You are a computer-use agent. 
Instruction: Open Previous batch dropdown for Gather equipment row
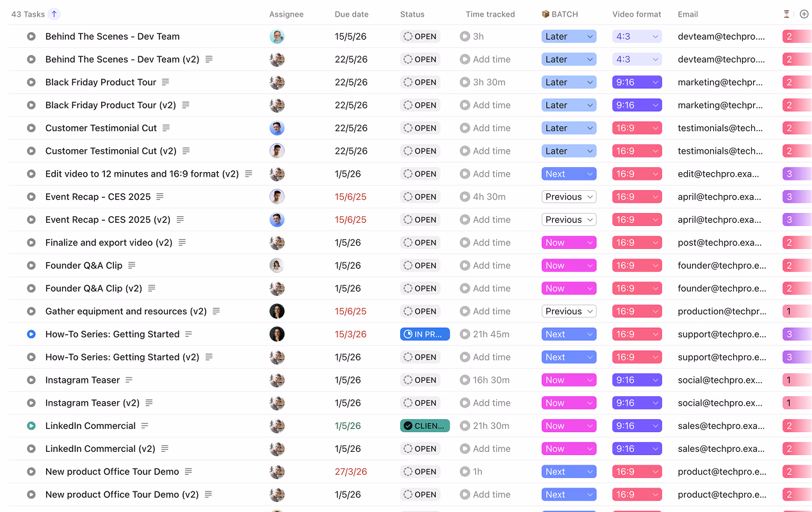569,312
